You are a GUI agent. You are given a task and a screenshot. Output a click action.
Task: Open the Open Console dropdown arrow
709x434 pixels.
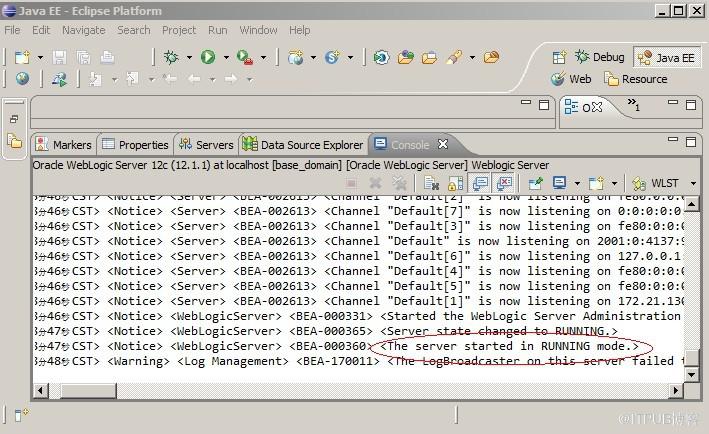(x=614, y=183)
